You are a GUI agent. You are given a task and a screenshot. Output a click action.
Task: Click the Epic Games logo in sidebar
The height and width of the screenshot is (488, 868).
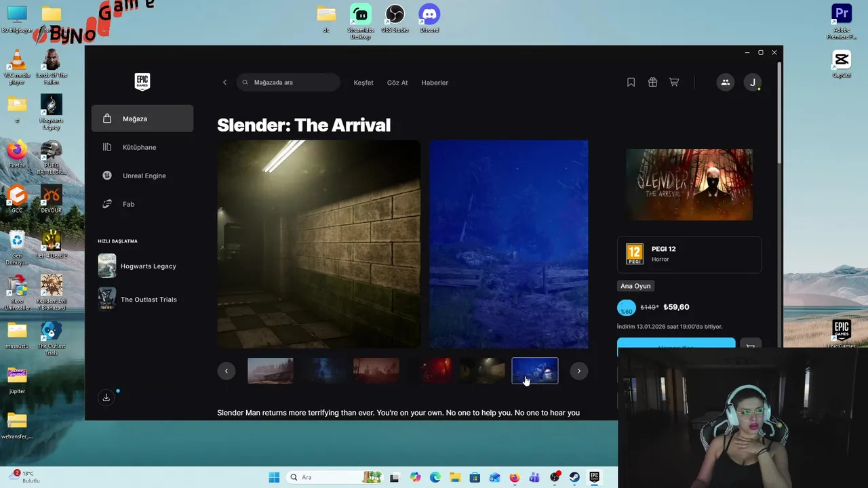tap(142, 82)
